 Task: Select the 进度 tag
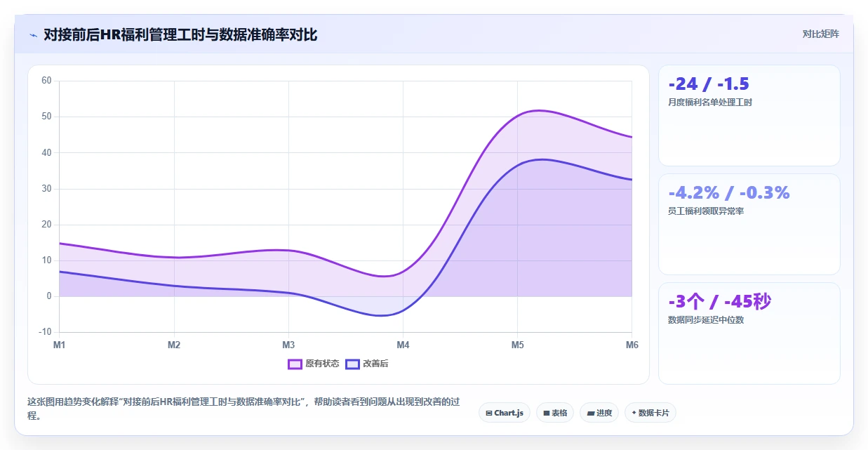click(599, 413)
